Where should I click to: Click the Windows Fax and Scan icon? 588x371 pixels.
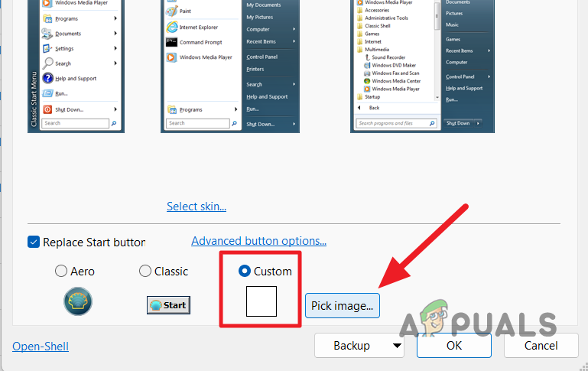tap(367, 73)
